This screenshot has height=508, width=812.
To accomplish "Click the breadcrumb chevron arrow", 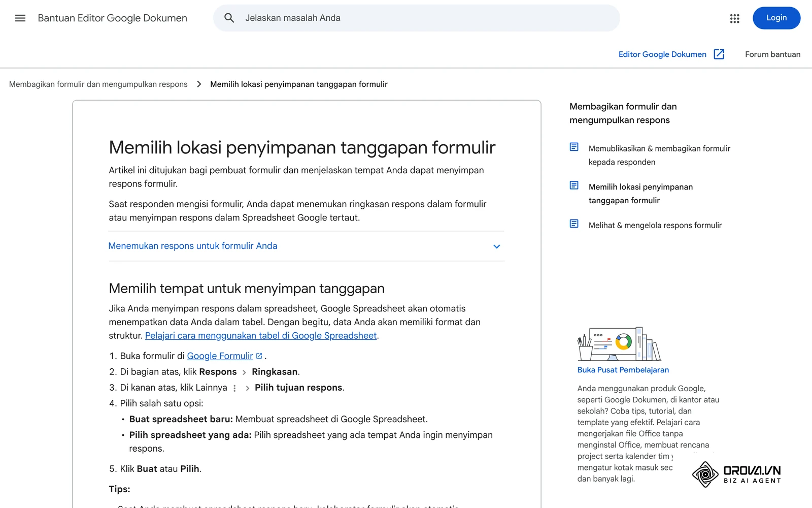I will point(199,84).
